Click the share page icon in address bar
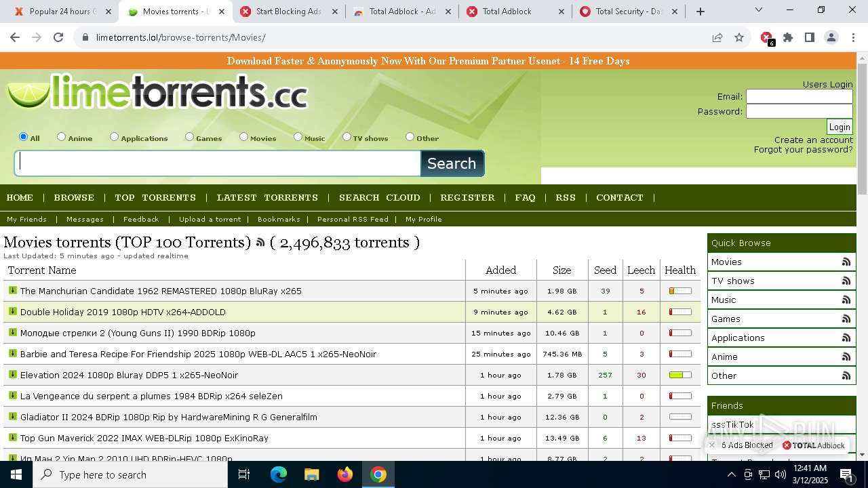Screen dimensions: 868x488 pyautogui.click(x=717, y=37)
